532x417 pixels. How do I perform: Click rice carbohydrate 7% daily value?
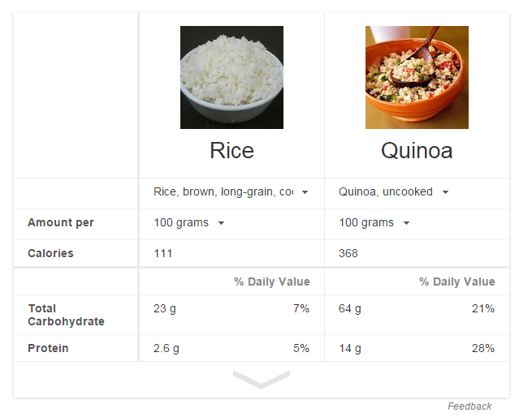tap(301, 308)
